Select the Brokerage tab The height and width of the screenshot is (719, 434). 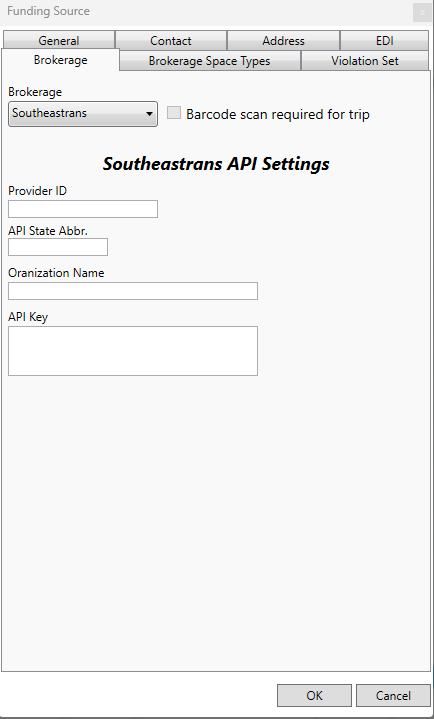click(x=61, y=60)
